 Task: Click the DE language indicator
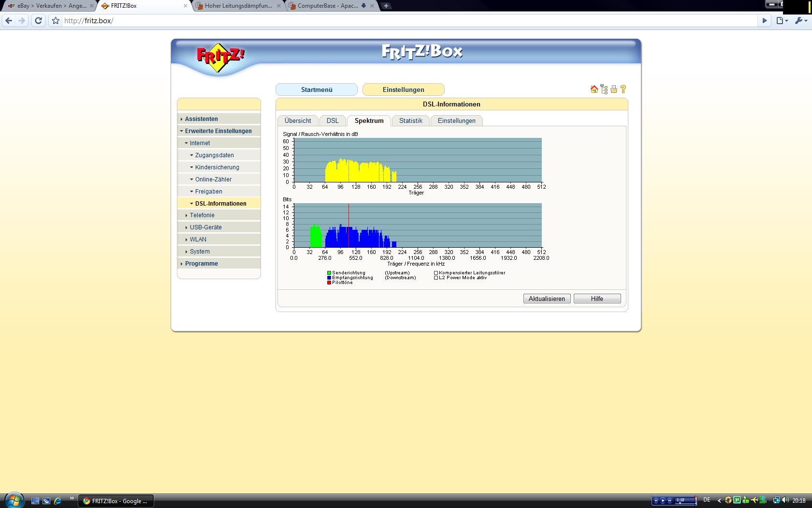[707, 500]
